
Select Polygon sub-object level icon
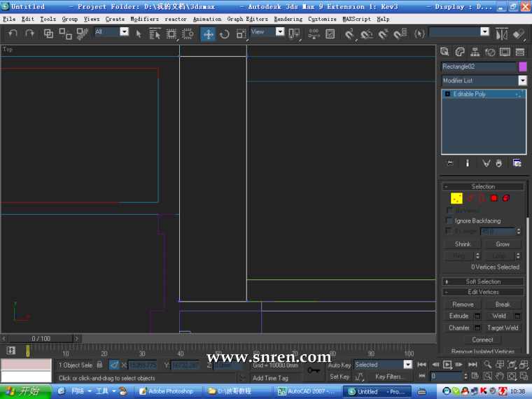494,198
